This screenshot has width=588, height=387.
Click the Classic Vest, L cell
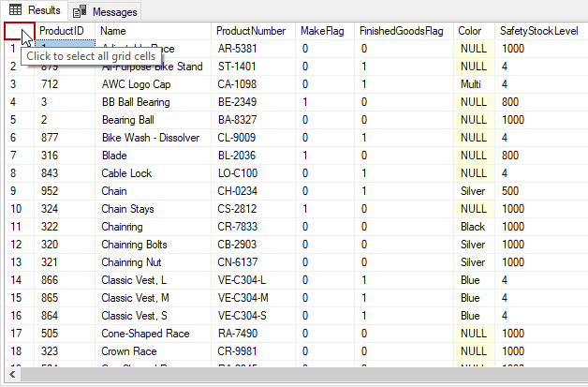pyautogui.click(x=154, y=280)
